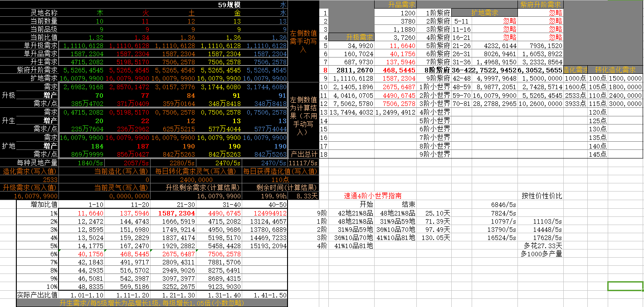This screenshot has width=644, height=307.
Task: Select the 199.99h remaining time cell
Action: click(275, 196)
